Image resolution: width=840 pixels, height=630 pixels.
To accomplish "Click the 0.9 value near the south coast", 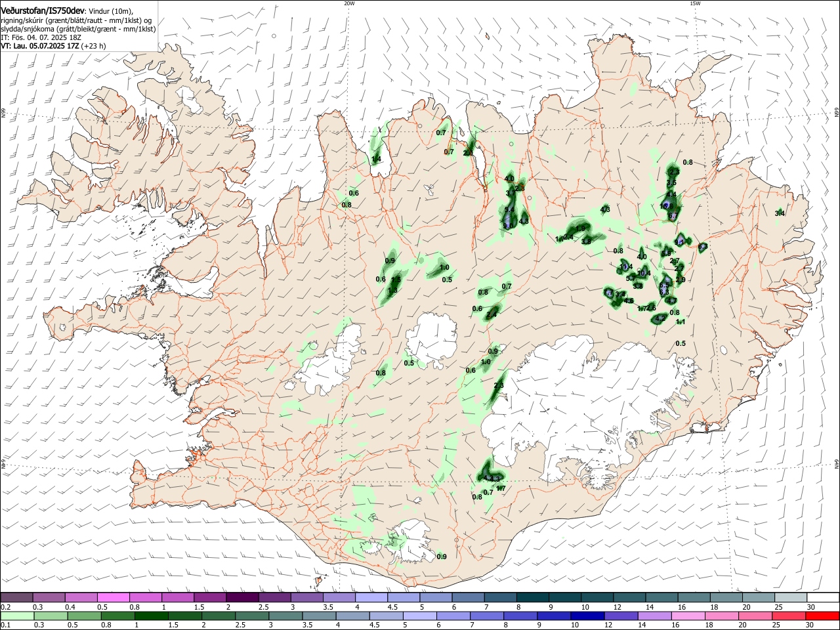I will (x=442, y=556).
